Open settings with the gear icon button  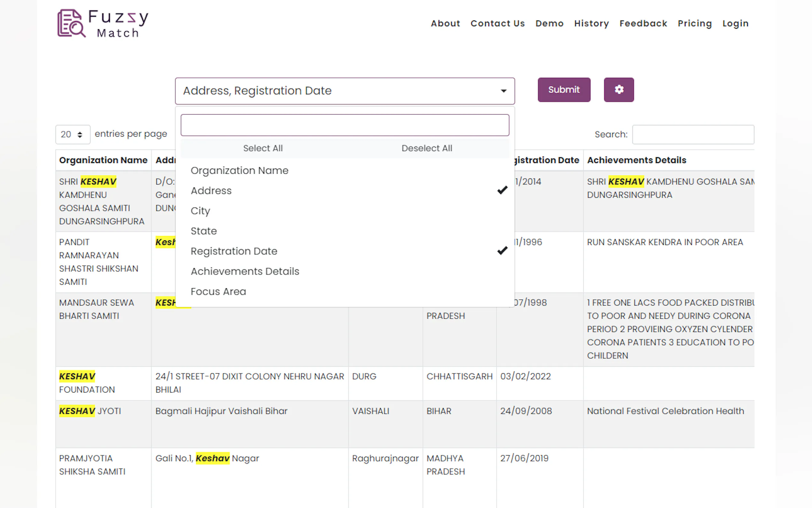coord(618,90)
